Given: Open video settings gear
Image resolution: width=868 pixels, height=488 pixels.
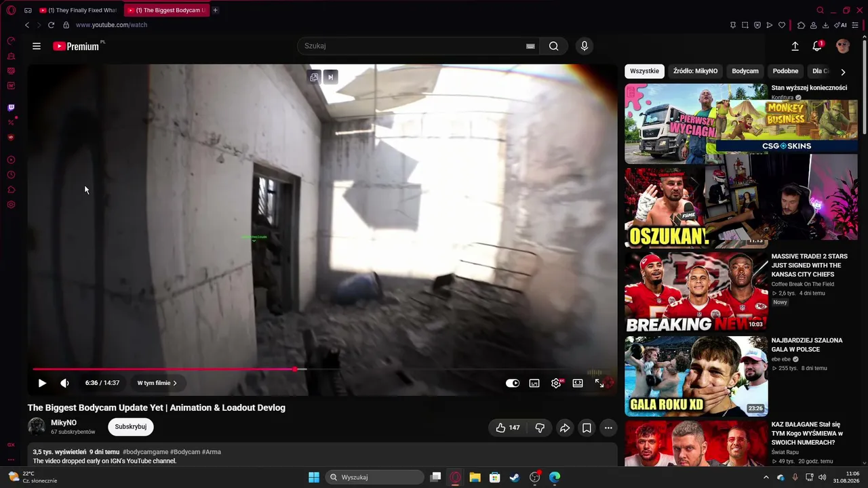Looking at the screenshot, I should [556, 383].
